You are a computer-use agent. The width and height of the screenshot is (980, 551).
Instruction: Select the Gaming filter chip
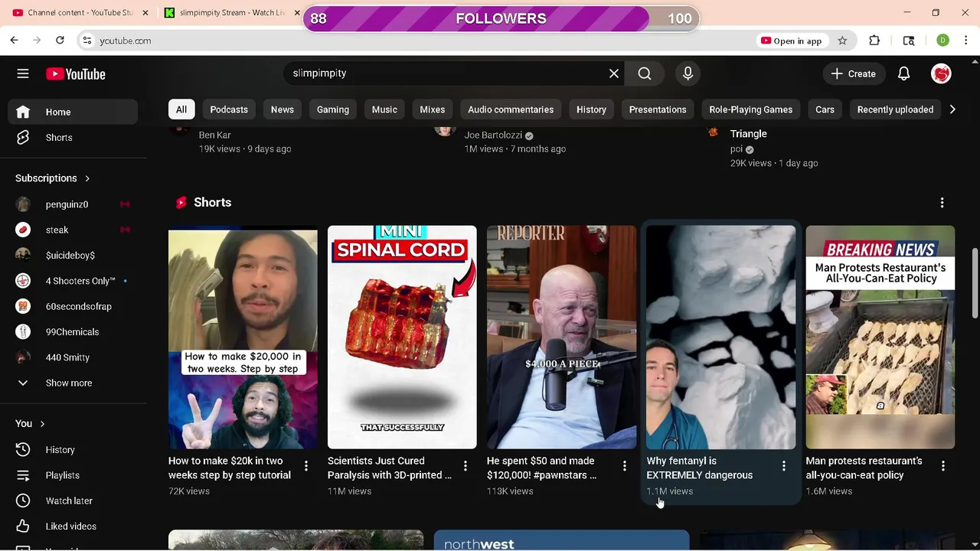point(333,109)
